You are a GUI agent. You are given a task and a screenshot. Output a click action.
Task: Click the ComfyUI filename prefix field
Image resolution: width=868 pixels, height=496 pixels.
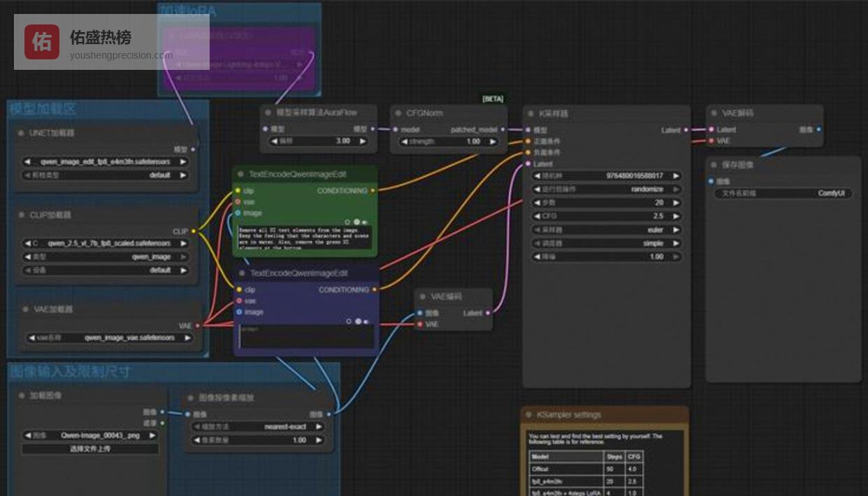pos(783,194)
